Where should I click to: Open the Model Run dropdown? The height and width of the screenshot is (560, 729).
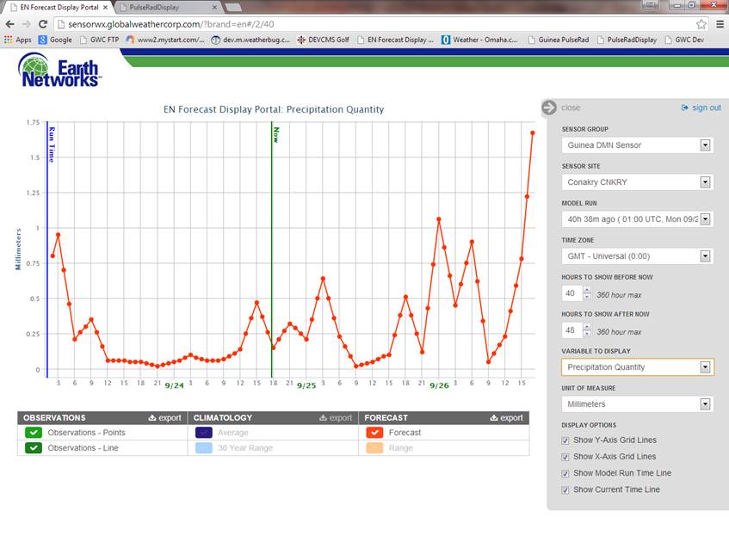tap(638, 219)
